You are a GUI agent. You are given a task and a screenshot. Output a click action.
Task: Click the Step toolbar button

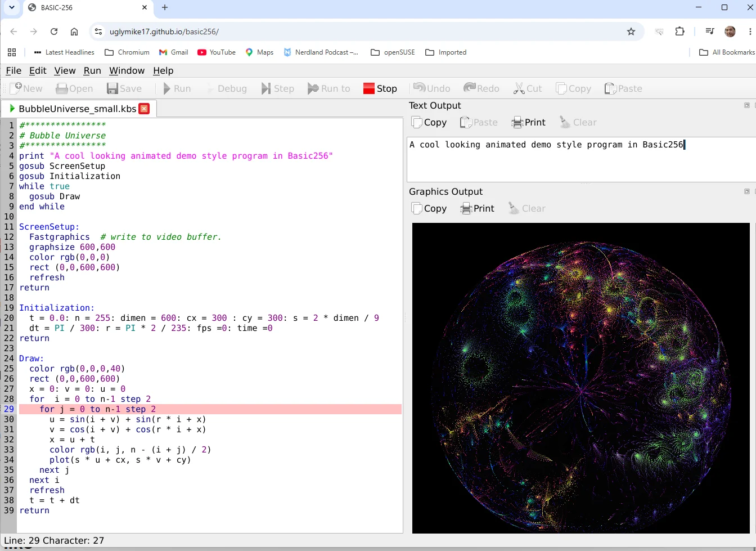pos(278,88)
